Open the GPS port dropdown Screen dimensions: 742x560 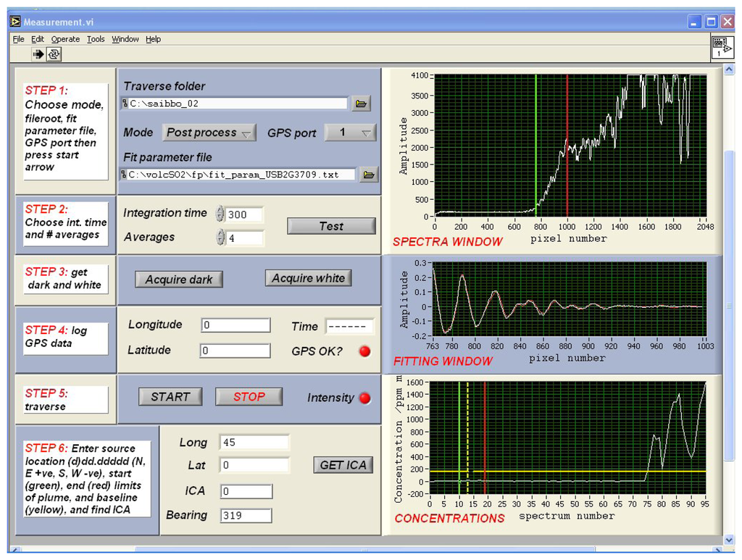(350, 133)
